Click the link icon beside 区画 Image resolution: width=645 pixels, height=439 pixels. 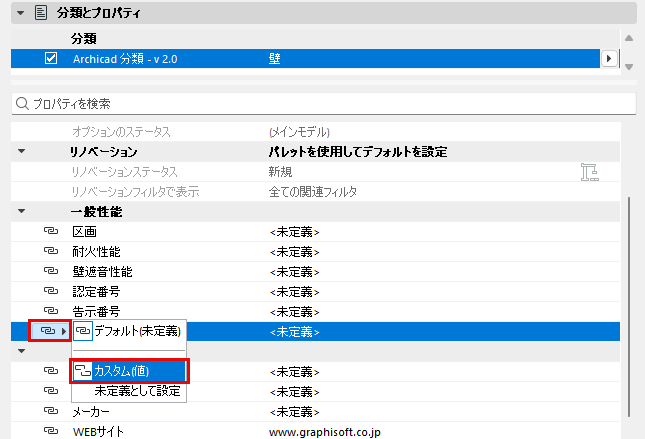point(51,231)
